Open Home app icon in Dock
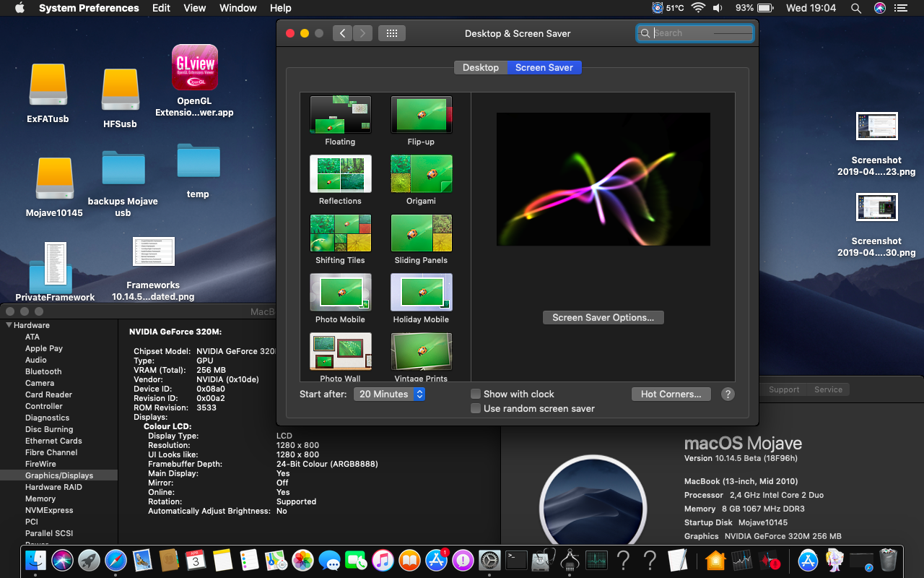This screenshot has width=924, height=578. (715, 560)
